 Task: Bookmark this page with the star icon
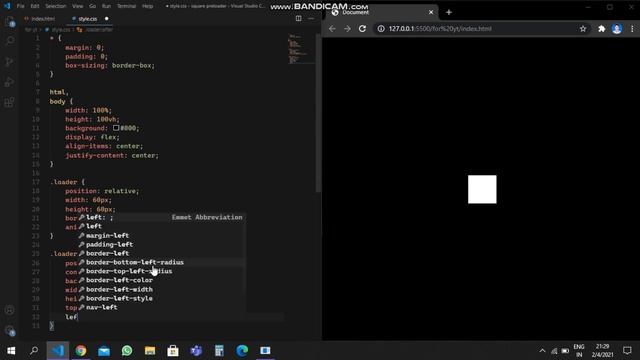pos(583,29)
